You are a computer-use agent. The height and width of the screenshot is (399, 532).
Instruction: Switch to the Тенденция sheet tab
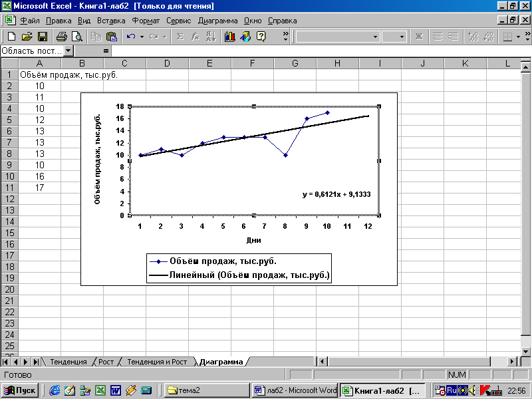point(68,362)
